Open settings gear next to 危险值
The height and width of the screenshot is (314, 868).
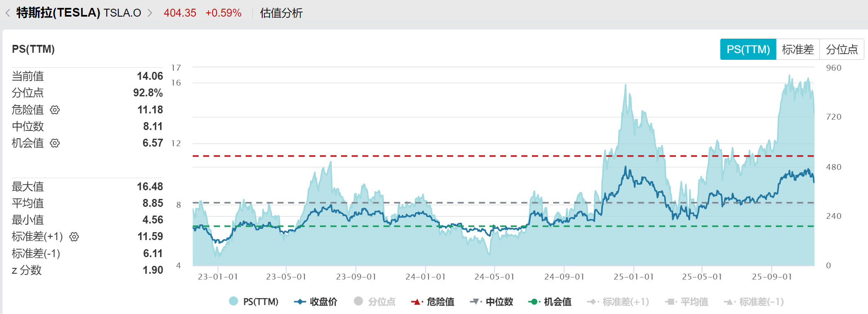55,110
